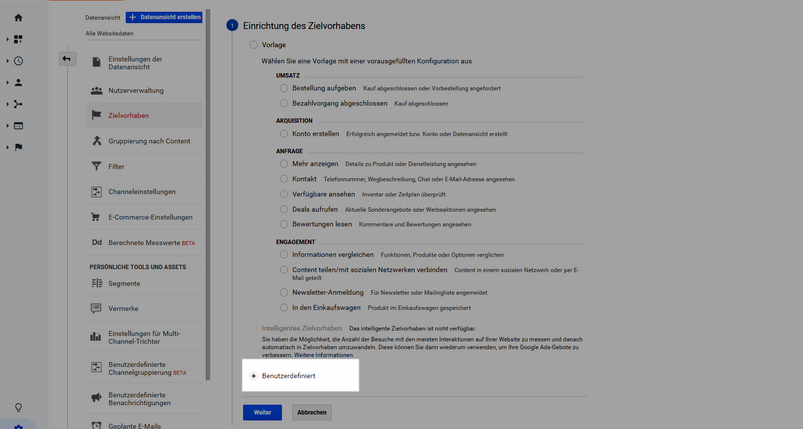
Task: Click the flag icon next to Zielvorhaben
Action: (x=96, y=115)
